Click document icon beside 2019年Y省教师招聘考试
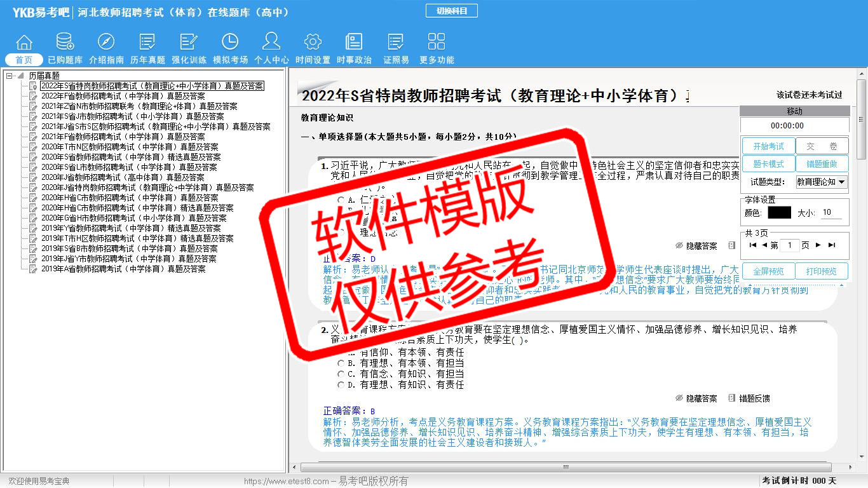Viewport: 868px width, 488px height. (34, 228)
